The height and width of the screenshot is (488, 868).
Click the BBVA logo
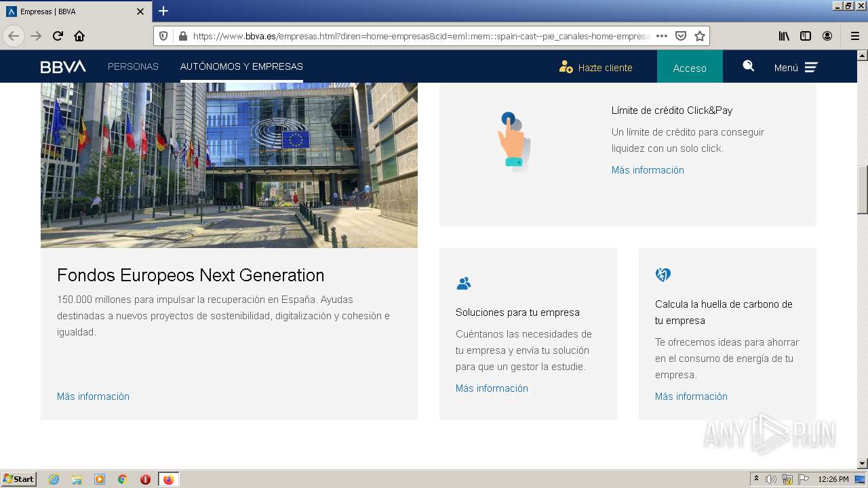pyautogui.click(x=63, y=66)
